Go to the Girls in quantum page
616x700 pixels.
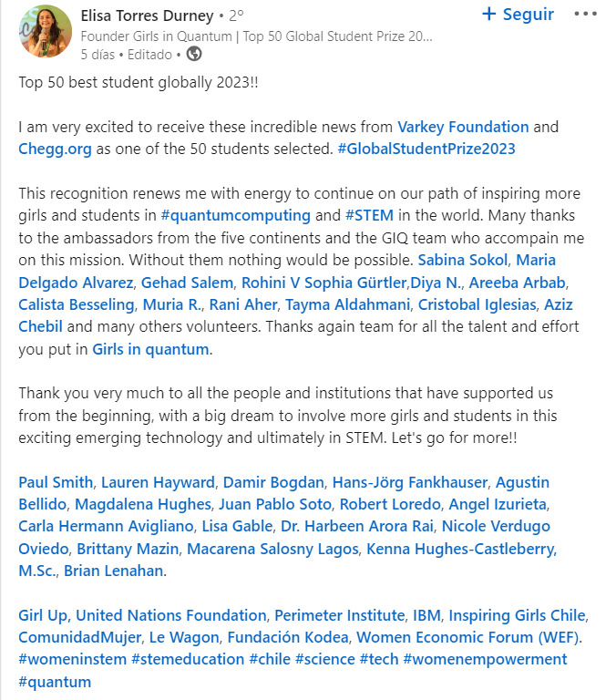coord(150,349)
